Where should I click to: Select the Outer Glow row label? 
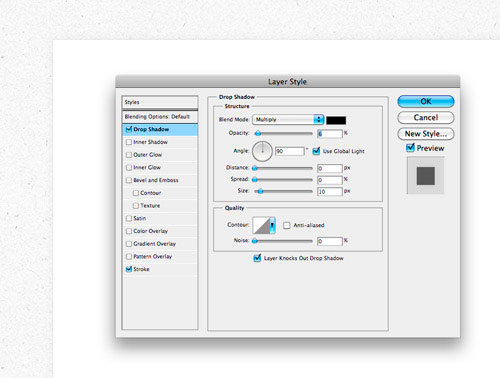[147, 155]
